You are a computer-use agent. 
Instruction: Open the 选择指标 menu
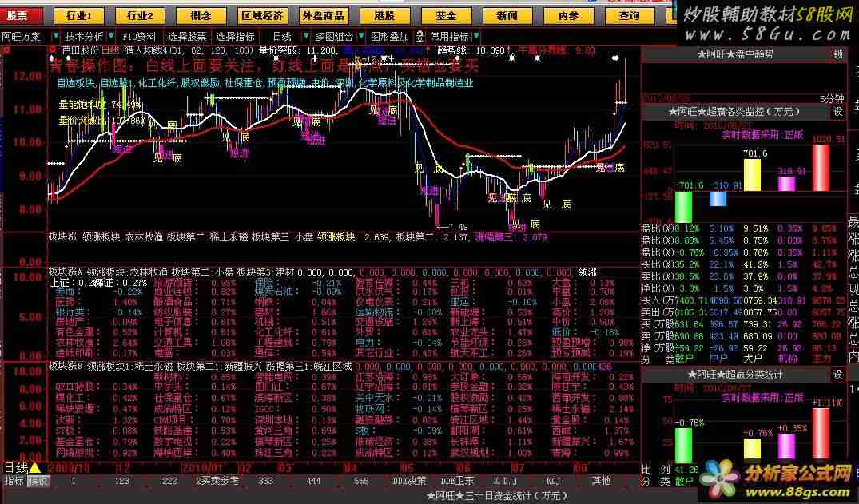(x=236, y=37)
